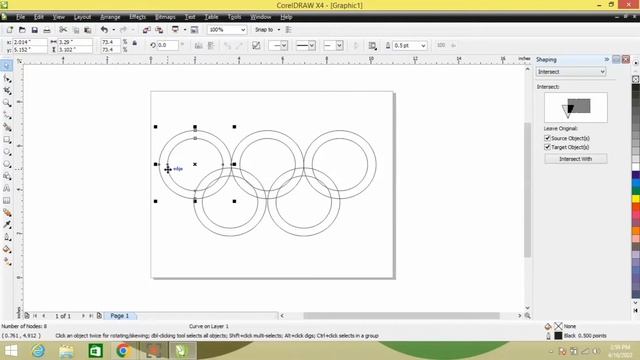Open the File menu

20,17
